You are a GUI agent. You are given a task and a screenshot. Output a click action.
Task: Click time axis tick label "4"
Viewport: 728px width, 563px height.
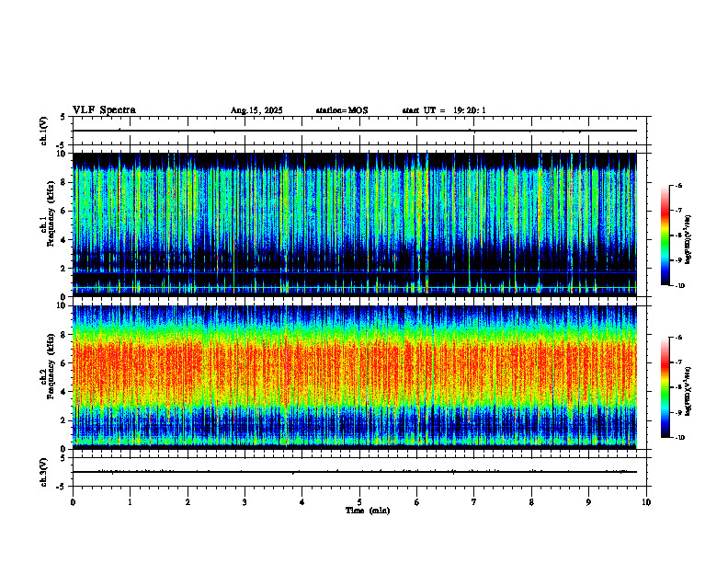point(302,502)
